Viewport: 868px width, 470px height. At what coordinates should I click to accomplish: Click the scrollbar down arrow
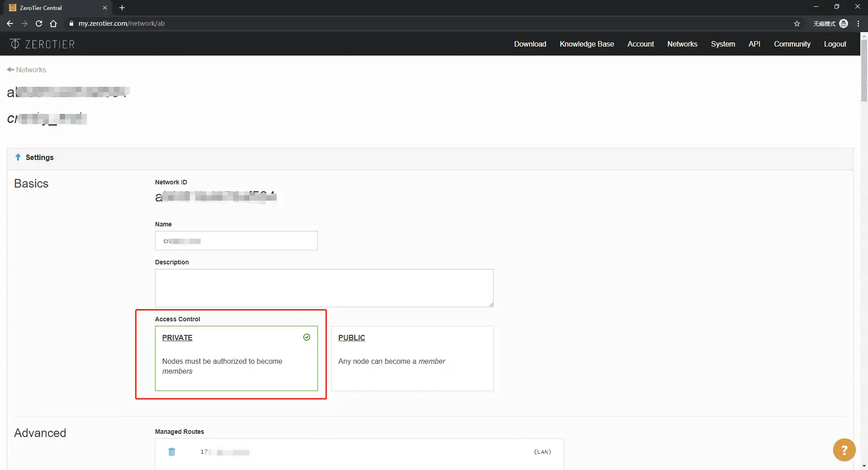(864, 466)
